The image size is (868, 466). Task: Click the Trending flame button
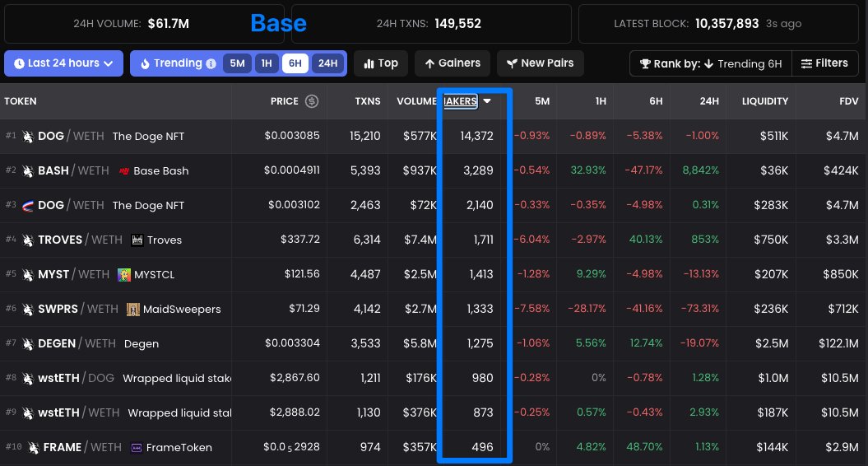172,63
